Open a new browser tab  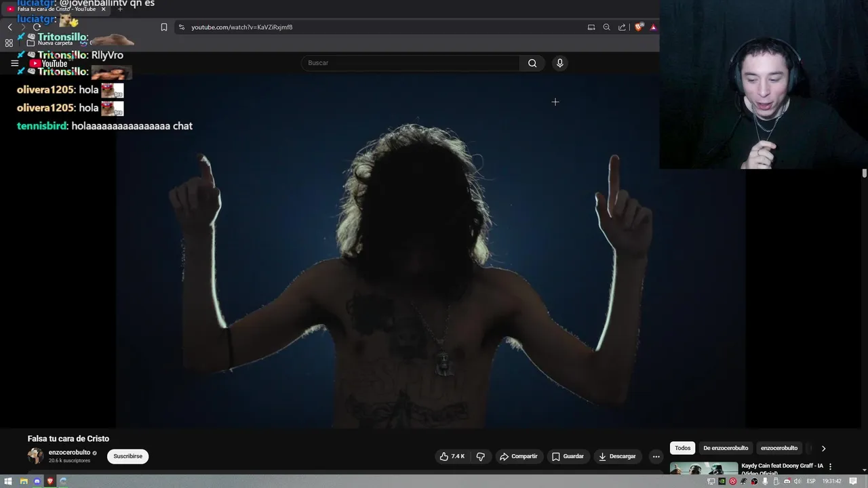[120, 9]
